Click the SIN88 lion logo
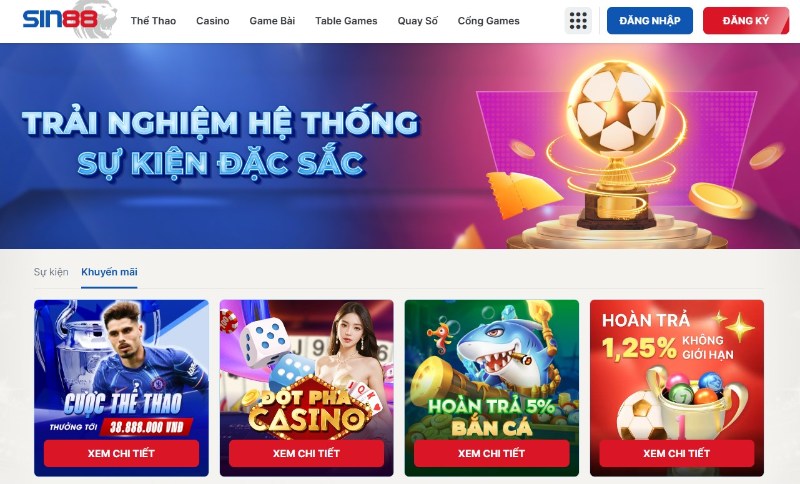Viewport: 800px width, 484px height. [69, 19]
